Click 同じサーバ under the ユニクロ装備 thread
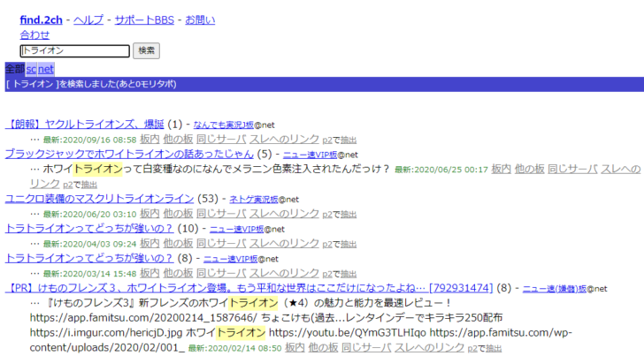 click(x=221, y=213)
